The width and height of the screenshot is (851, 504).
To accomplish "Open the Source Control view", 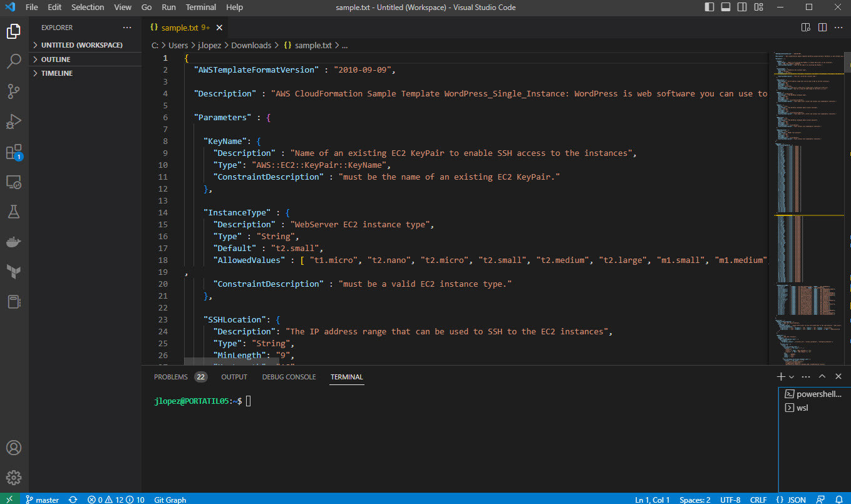I will [14, 91].
